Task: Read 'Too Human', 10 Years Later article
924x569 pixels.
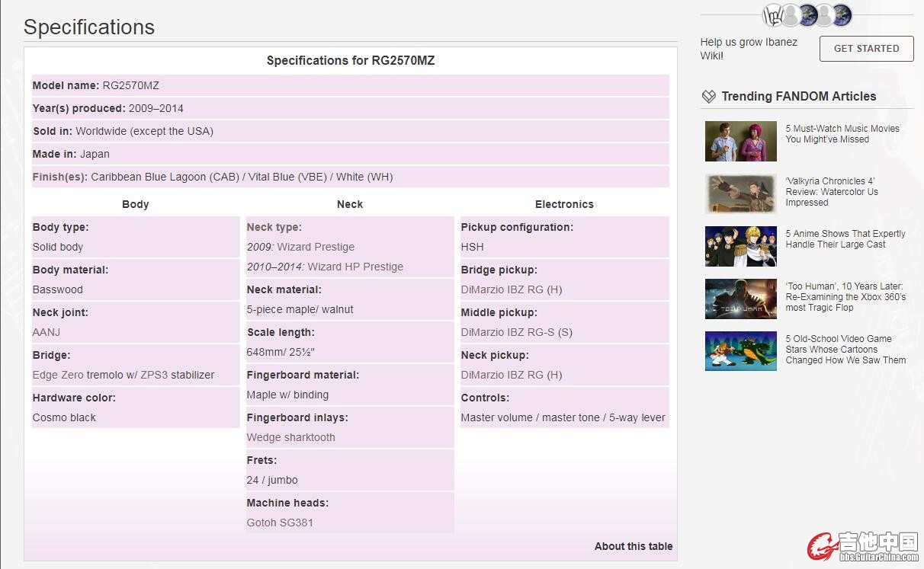Action: click(845, 297)
